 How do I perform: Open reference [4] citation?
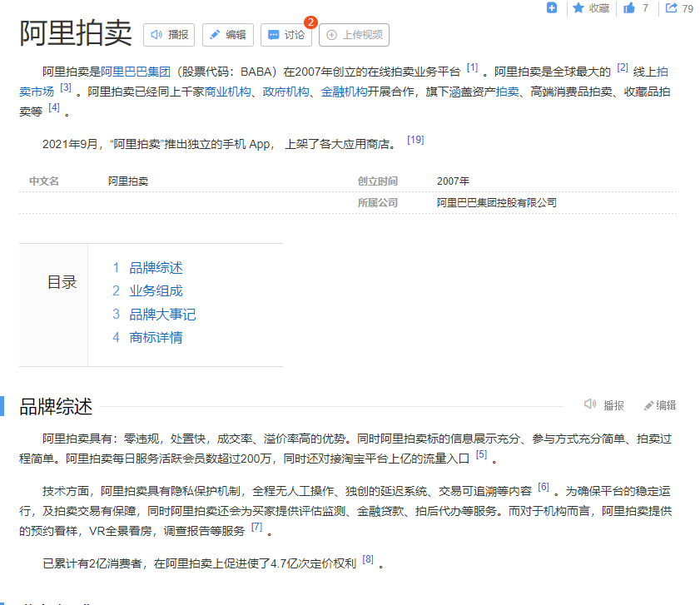pos(54,107)
